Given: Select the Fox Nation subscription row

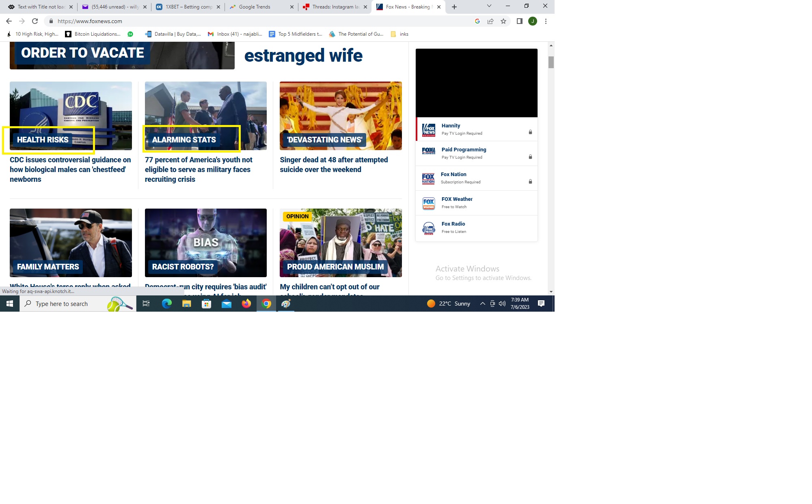Looking at the screenshot, I should click(x=477, y=178).
